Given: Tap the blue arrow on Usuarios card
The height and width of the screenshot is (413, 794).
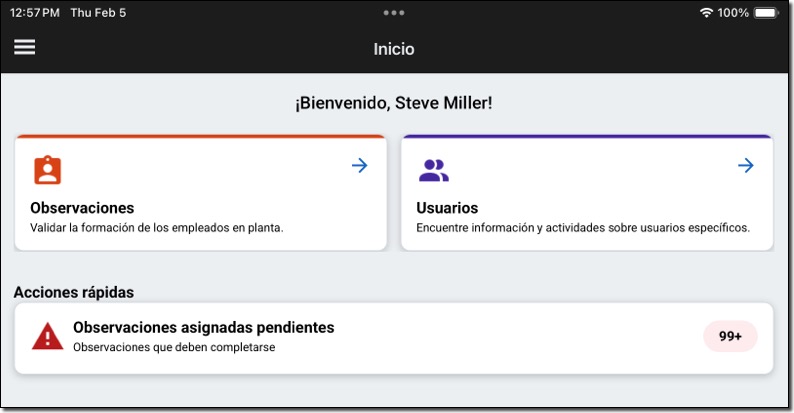Looking at the screenshot, I should [745, 165].
